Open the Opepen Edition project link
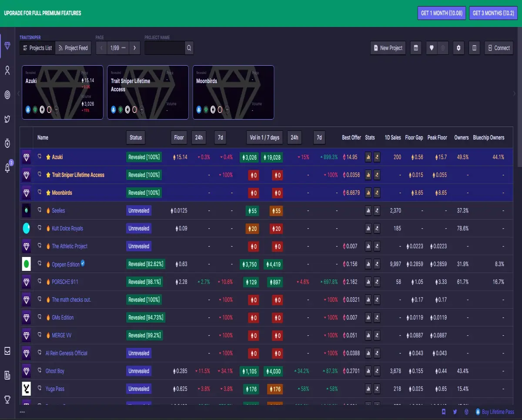The width and height of the screenshot is (522, 420). (66, 264)
